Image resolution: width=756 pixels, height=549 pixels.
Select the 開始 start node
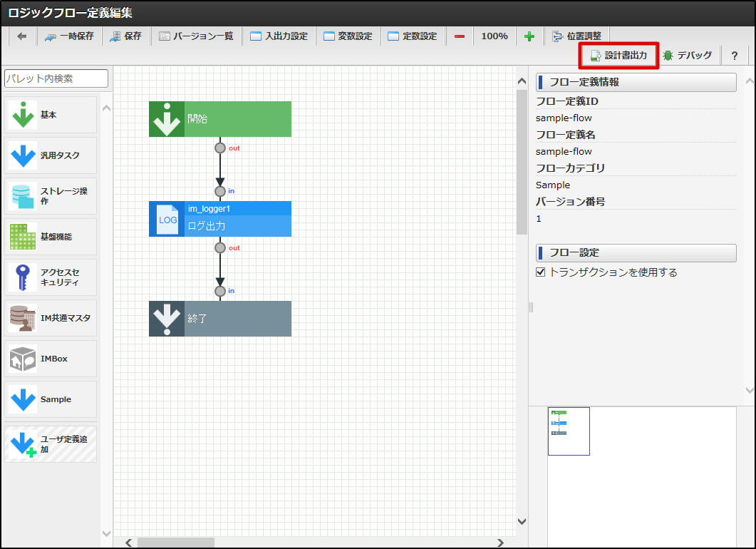(x=220, y=119)
